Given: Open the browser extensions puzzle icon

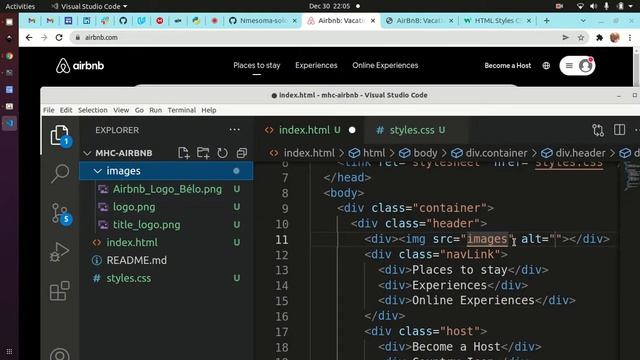Looking at the screenshot, I should pos(599,38).
